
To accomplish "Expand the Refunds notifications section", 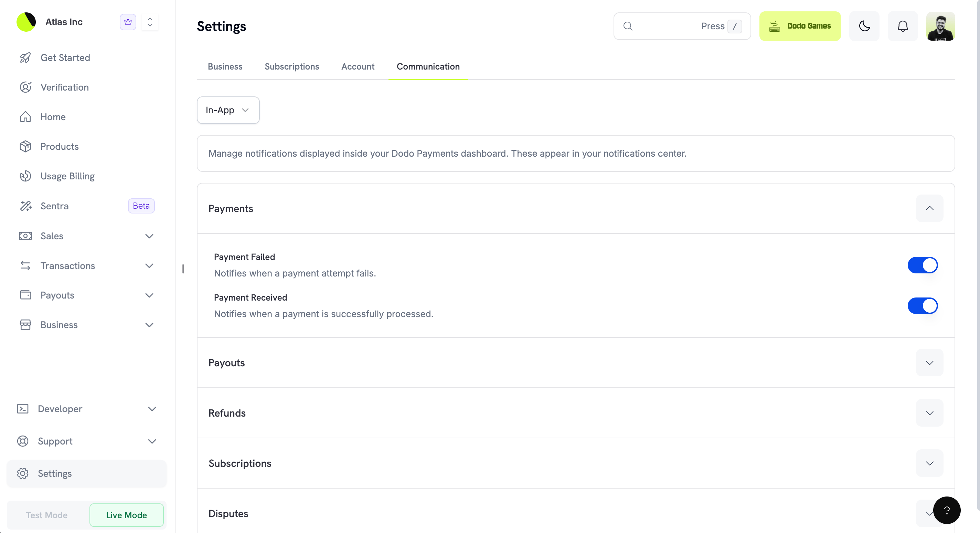I will [x=929, y=413].
